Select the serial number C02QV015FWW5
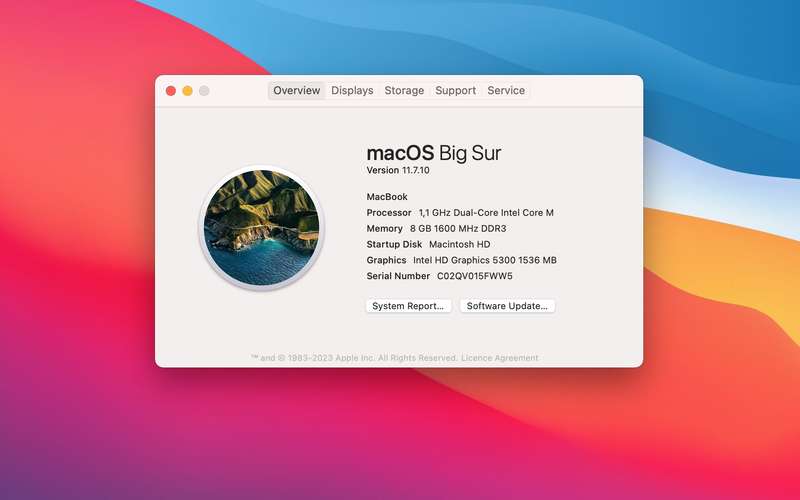The height and width of the screenshot is (500, 800). 475,276
